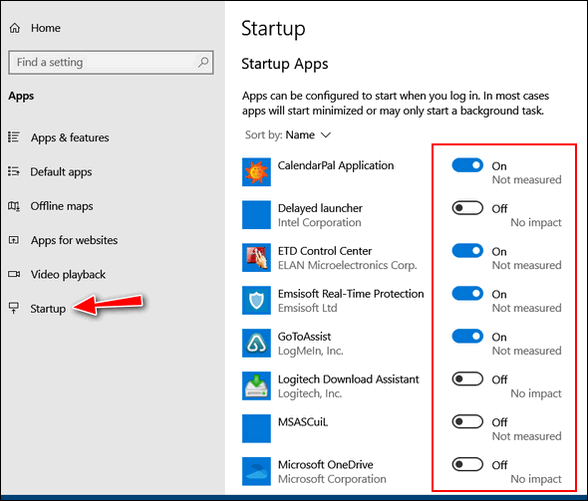Click the Default apps icon
The width and height of the screenshot is (588, 501).
pyautogui.click(x=14, y=172)
